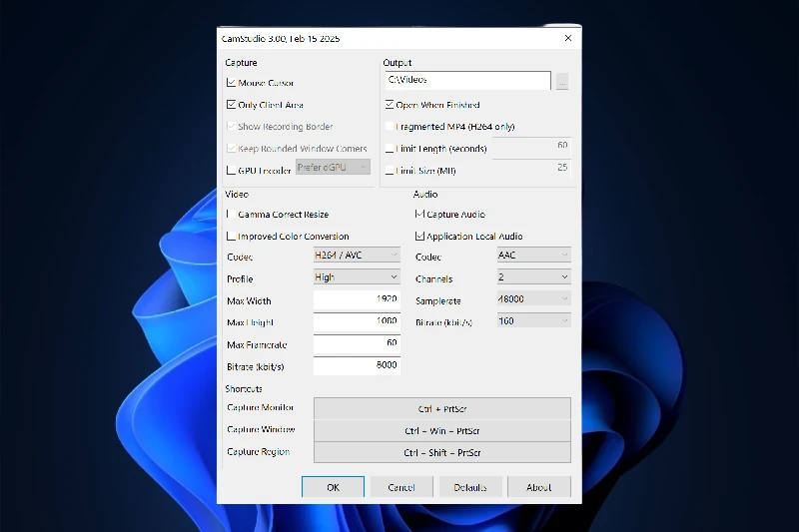Viewport: 799px width, 532px height.
Task: Enable Gamma Correct Resize
Action: [231, 214]
